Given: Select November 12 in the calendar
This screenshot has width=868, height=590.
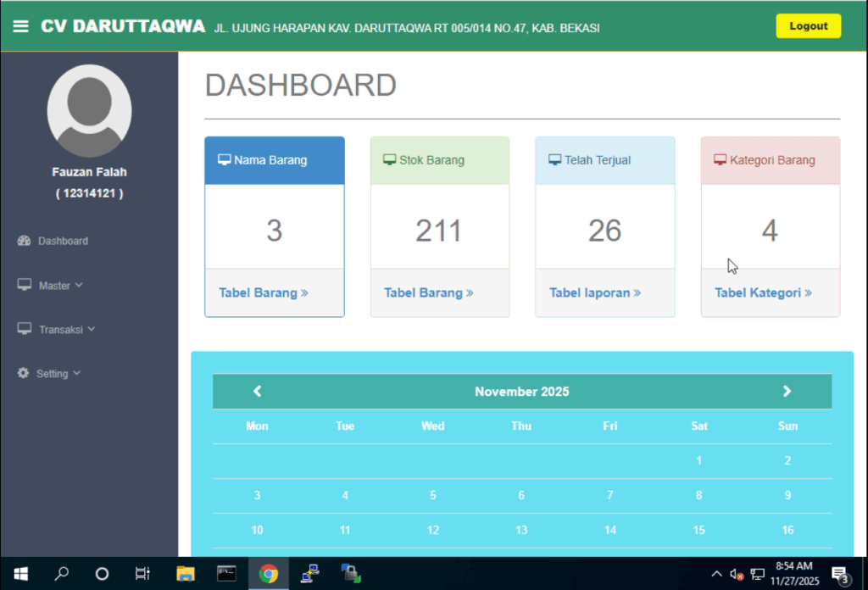Looking at the screenshot, I should pyautogui.click(x=433, y=531).
